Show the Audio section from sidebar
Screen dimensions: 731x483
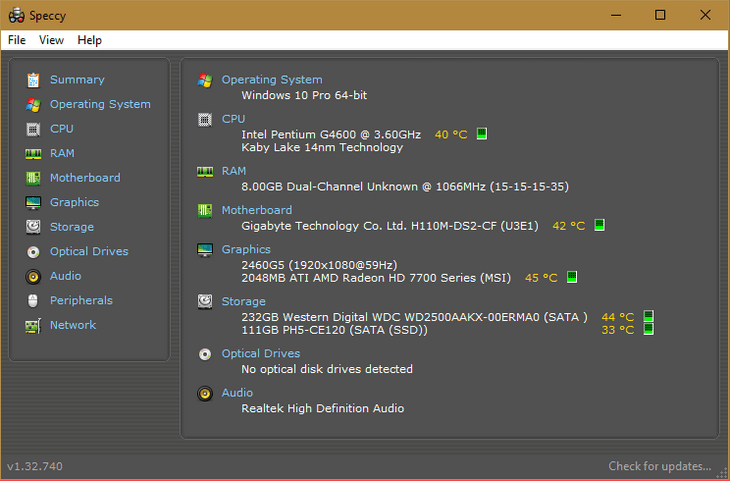(x=65, y=276)
